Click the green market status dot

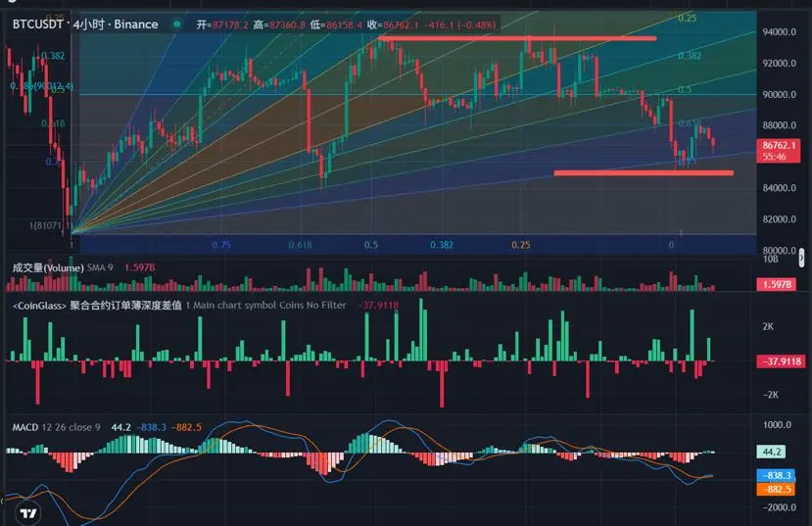pos(177,24)
